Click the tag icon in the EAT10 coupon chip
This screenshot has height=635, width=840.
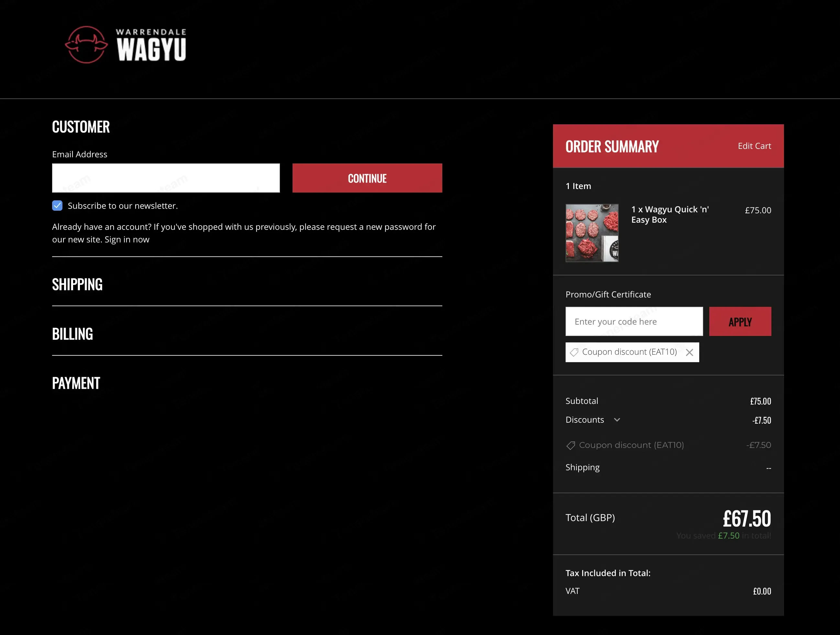pyautogui.click(x=574, y=352)
